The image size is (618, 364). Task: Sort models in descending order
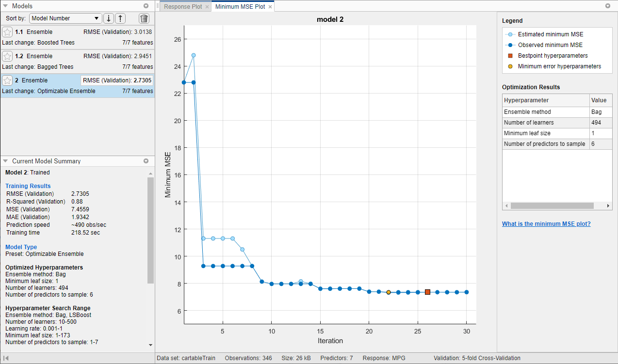tap(108, 18)
